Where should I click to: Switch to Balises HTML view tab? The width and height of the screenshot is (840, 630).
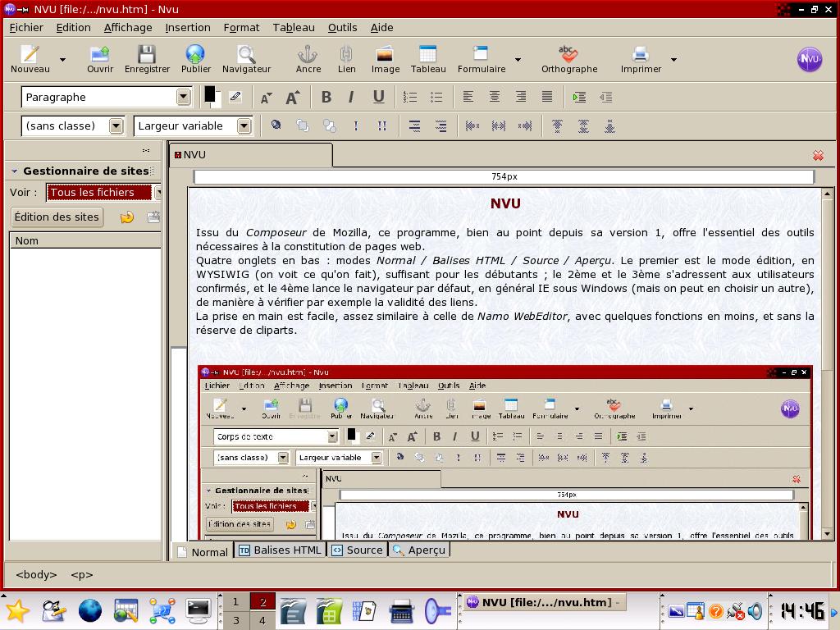click(x=281, y=550)
